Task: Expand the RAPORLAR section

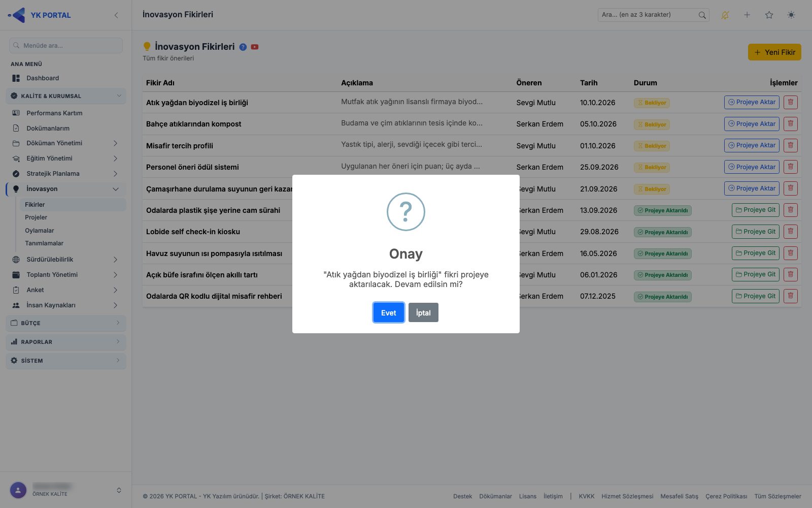Action: point(66,342)
